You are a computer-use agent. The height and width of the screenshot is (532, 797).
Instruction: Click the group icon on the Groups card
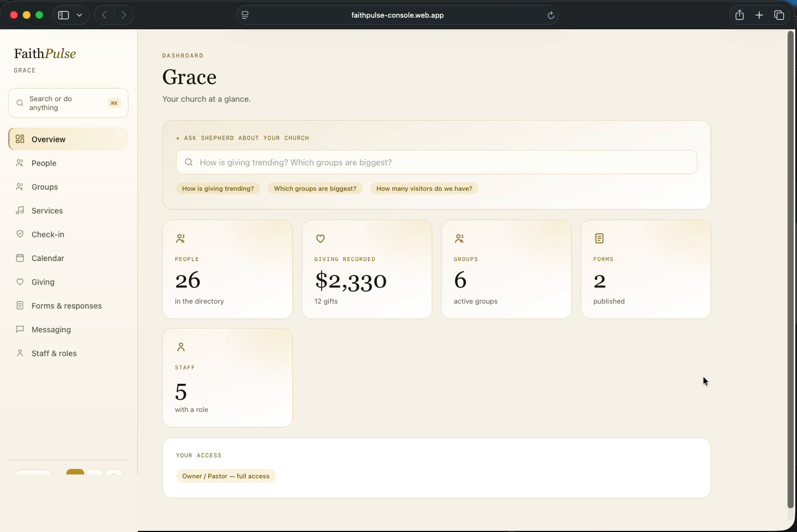(459, 238)
